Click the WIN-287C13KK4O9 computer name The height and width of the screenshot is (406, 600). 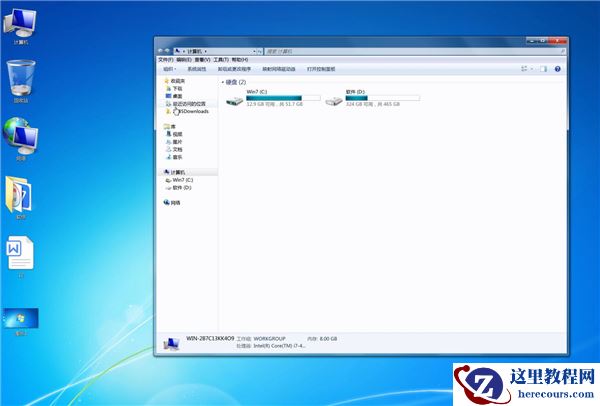[x=210, y=339]
